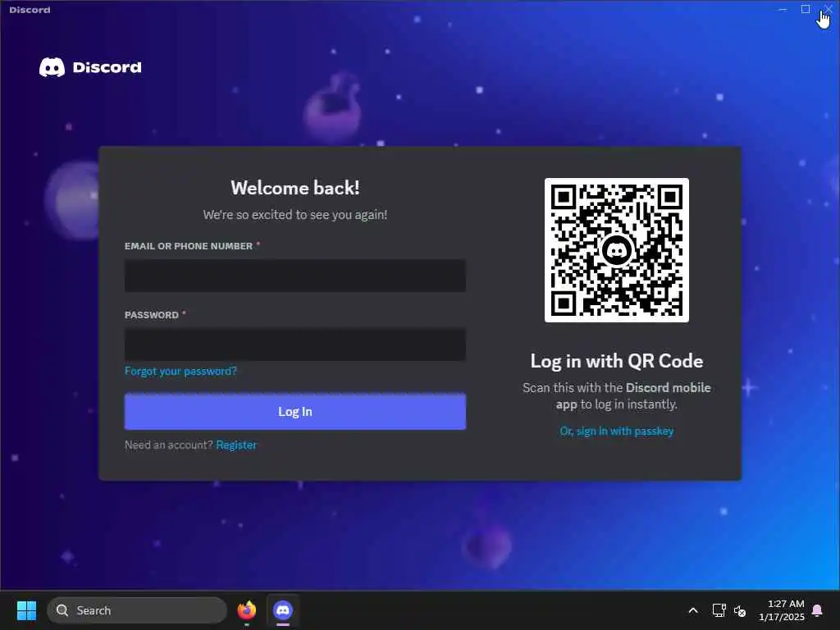840x630 pixels.
Task: Open the Windows Start menu
Action: pyautogui.click(x=26, y=610)
